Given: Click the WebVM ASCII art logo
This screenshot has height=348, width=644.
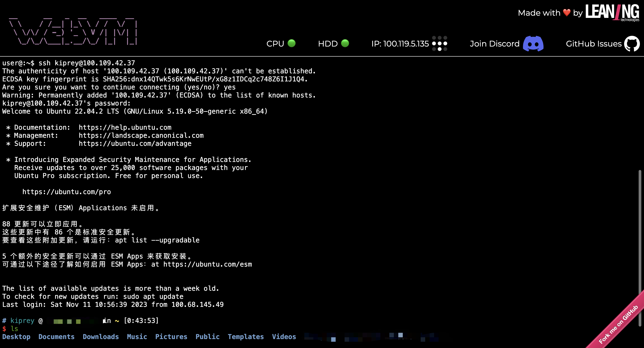Looking at the screenshot, I should pos(73,32).
